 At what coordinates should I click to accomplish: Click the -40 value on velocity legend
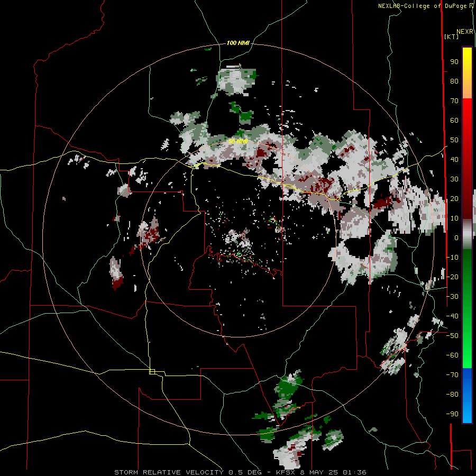[x=452, y=316]
